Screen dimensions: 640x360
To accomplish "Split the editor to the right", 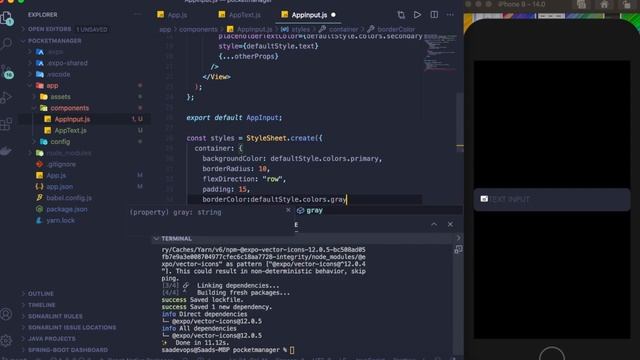I will click(x=434, y=15).
